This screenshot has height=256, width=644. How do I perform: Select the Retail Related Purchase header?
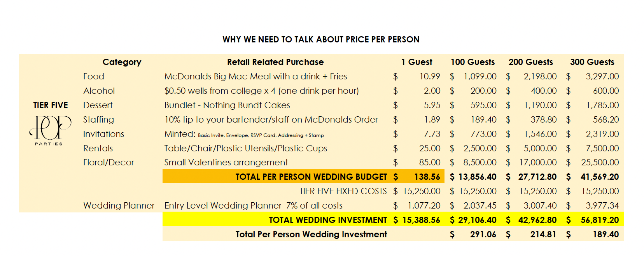275,62
